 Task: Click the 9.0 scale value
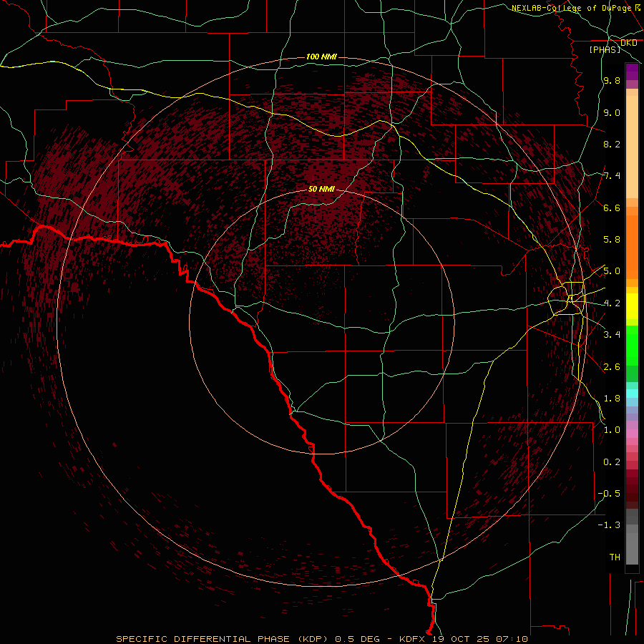point(612,112)
